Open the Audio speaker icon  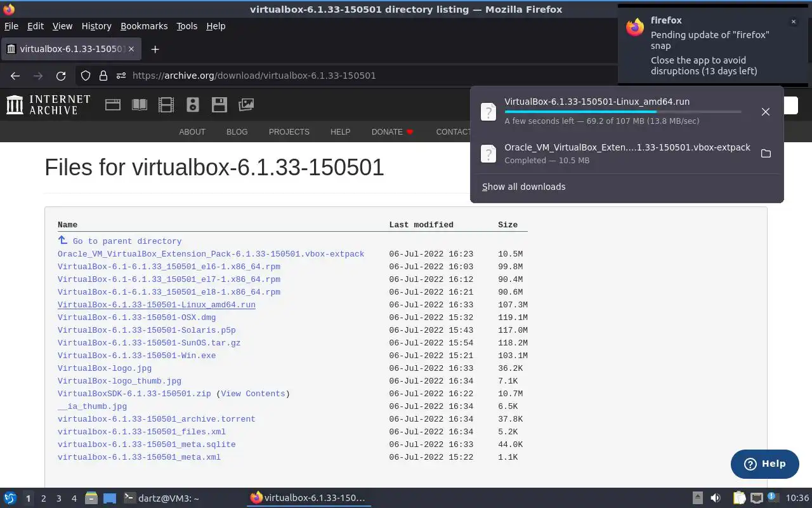193,105
